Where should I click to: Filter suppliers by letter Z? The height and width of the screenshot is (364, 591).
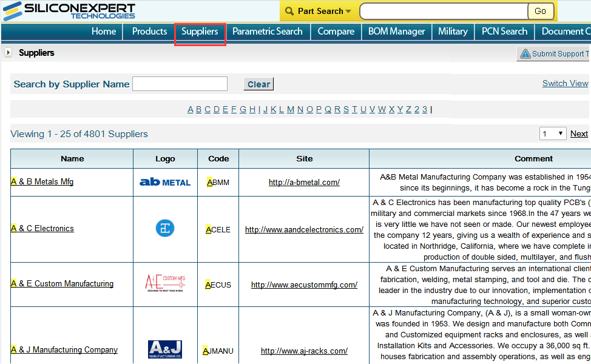408,109
